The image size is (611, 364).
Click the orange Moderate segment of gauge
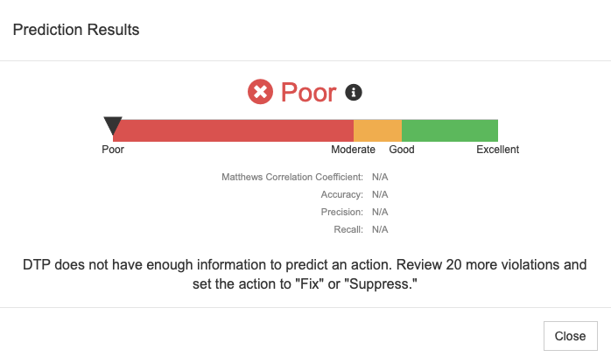(377, 130)
